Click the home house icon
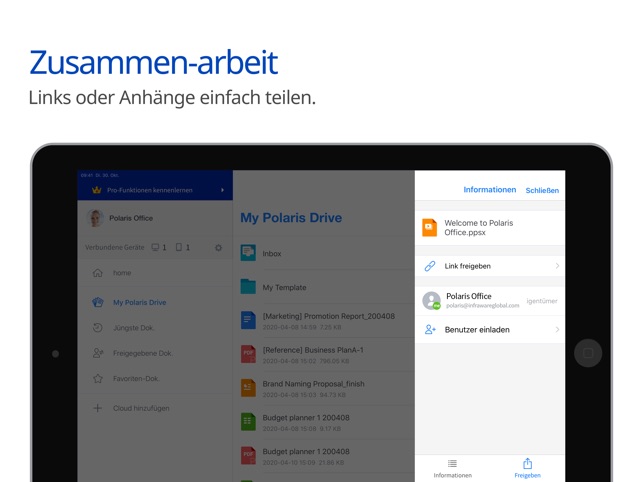Viewport: 643px width, 482px height. (98, 273)
